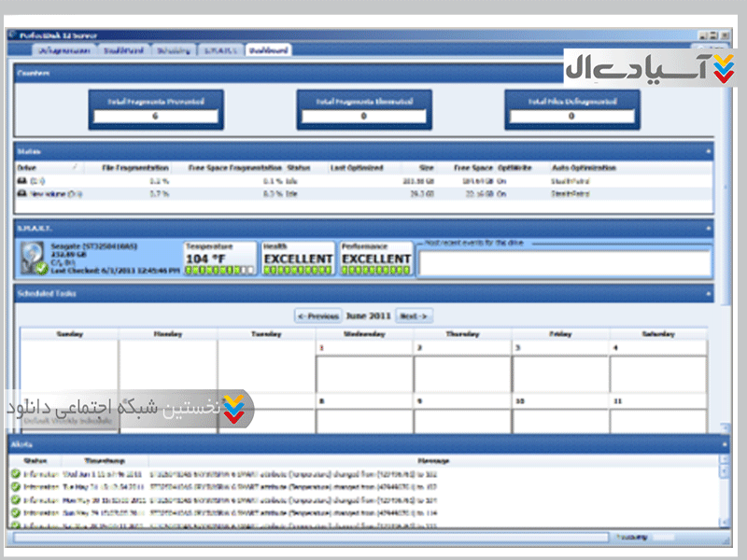Click the PerfectDisk title bar app icon
Viewport: 747px width, 560px height.
[x=13, y=35]
